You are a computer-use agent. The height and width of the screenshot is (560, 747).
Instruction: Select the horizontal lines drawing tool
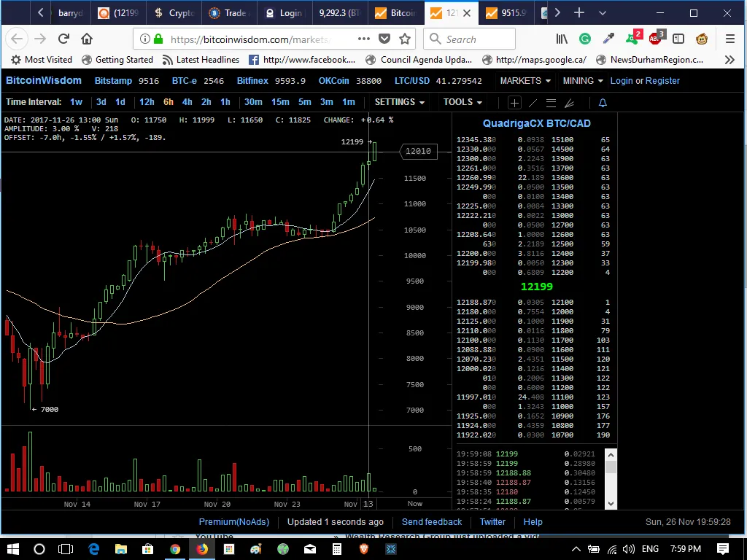click(551, 103)
